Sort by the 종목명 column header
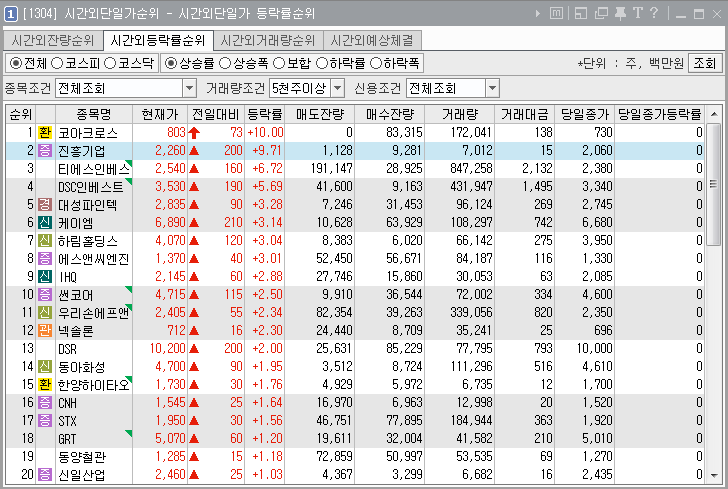 94,114
